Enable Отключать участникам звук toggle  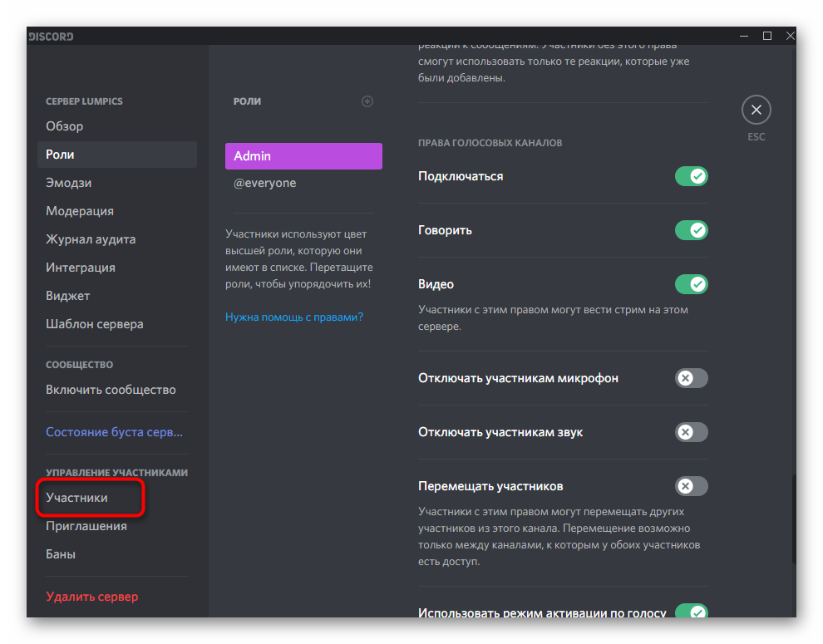click(691, 432)
